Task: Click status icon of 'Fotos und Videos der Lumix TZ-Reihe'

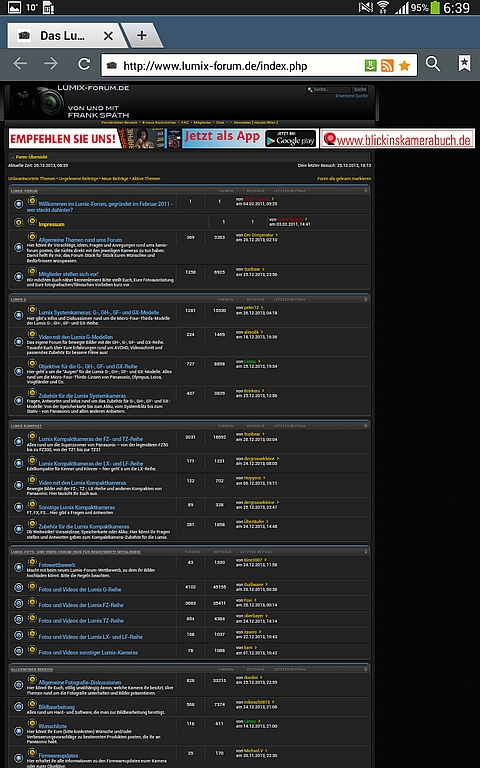Action: pos(19,619)
